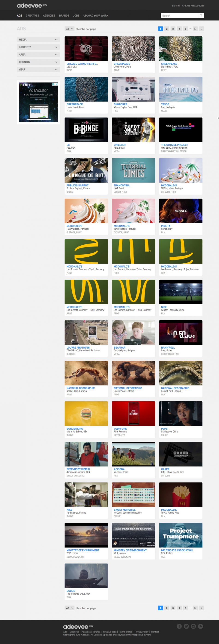
Task: Expand the MEDIA filter dropdown
Action: coord(38,39)
